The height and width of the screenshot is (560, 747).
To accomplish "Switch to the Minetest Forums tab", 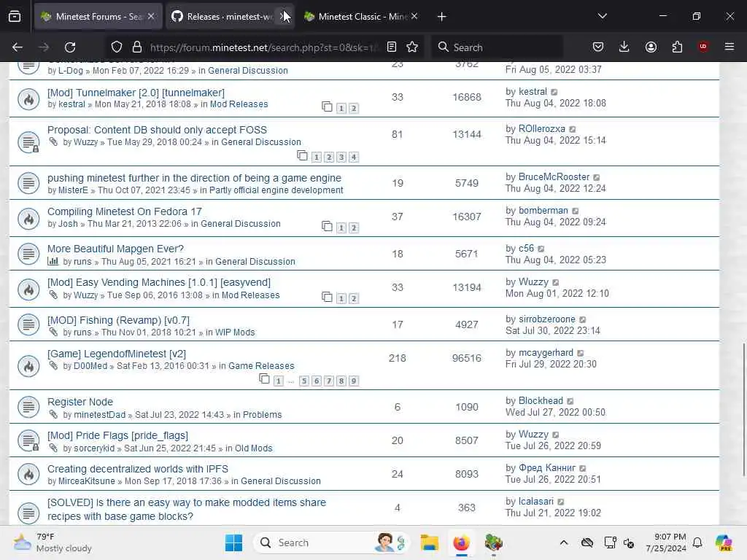I will coord(98,17).
